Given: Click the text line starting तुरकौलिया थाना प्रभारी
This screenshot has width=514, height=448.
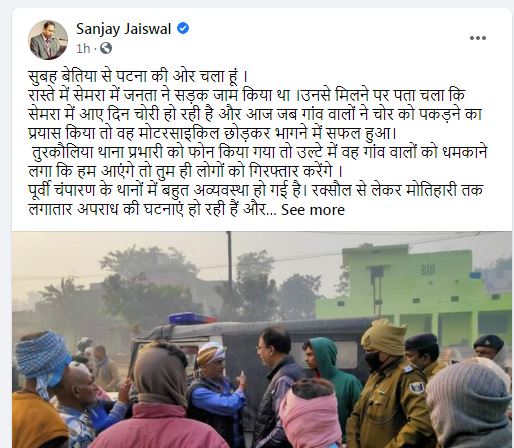Looking at the screenshot, I should click(x=259, y=152).
